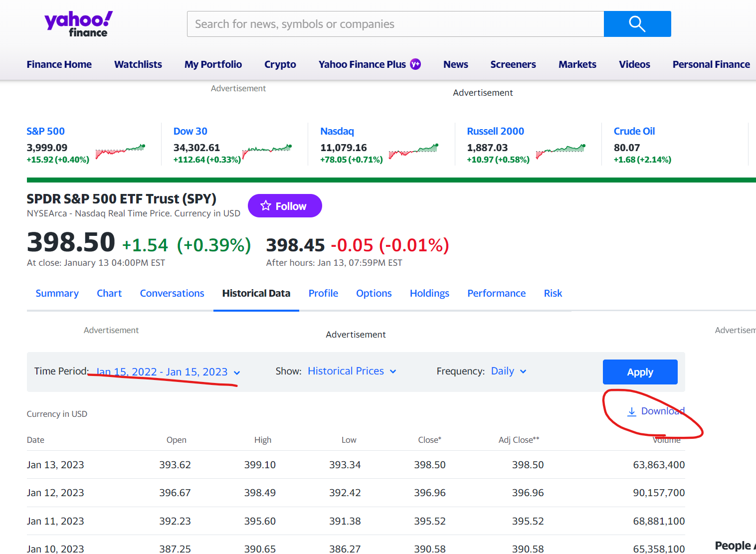Viewport: 756px width, 554px height.
Task: Open the Dow 30 index link
Action: (x=190, y=131)
